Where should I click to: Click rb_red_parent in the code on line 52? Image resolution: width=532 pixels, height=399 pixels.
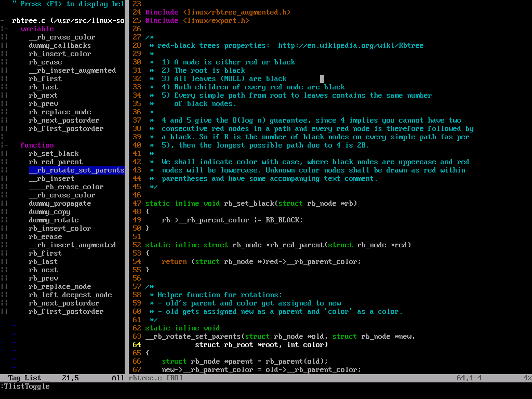297,245
